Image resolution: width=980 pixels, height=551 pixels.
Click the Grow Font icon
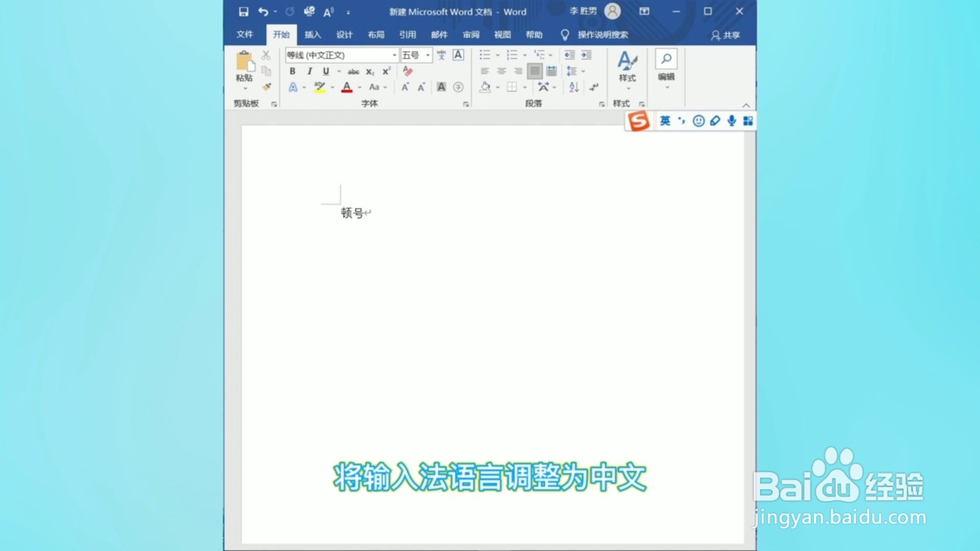pyautogui.click(x=405, y=87)
